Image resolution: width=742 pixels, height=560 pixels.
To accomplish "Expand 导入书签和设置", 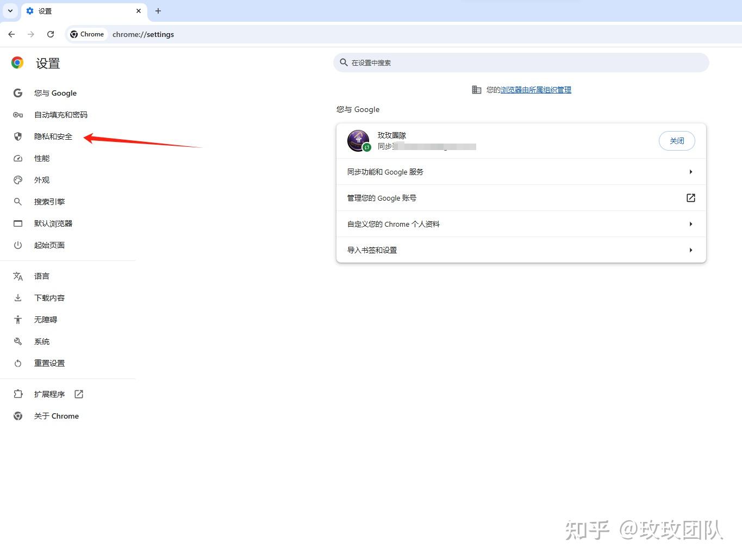I will (x=690, y=250).
